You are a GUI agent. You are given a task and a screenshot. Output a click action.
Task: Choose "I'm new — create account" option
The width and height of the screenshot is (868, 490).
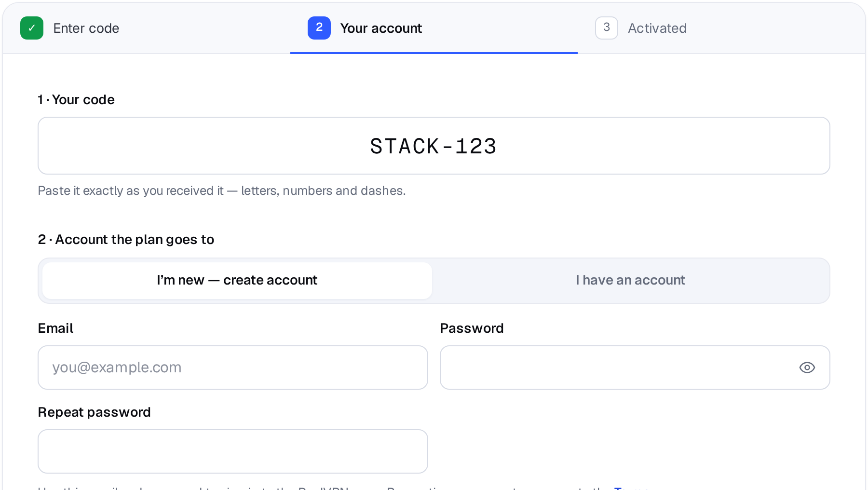[x=237, y=280]
